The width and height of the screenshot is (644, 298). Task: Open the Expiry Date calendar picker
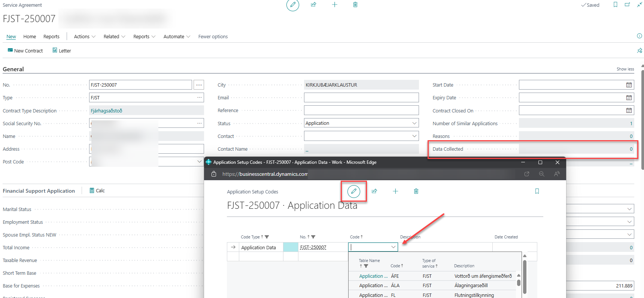pos(629,98)
